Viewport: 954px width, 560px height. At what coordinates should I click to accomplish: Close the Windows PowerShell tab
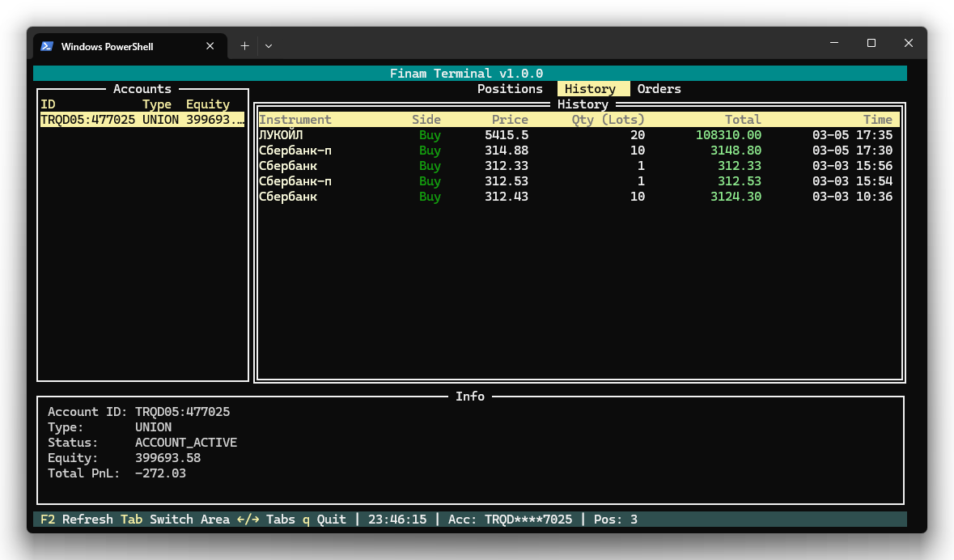[210, 46]
